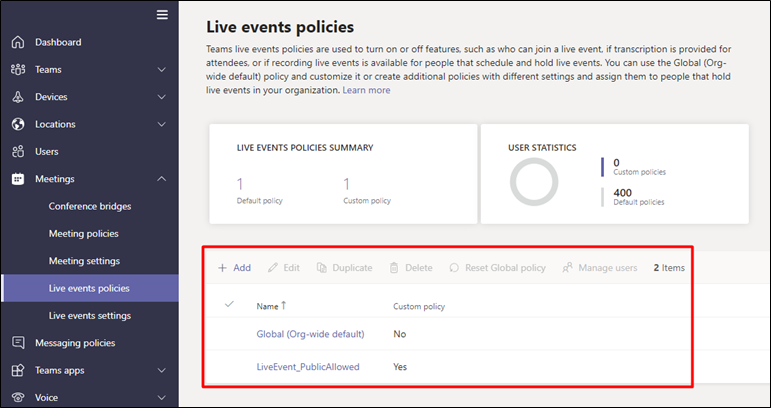Click the Custom policy column header

pyautogui.click(x=419, y=306)
